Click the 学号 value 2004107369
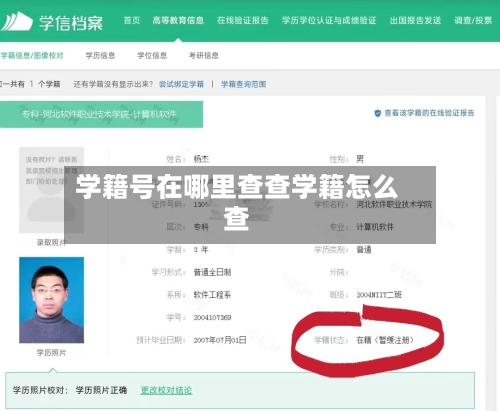This screenshot has height=411, width=500. 212,318
